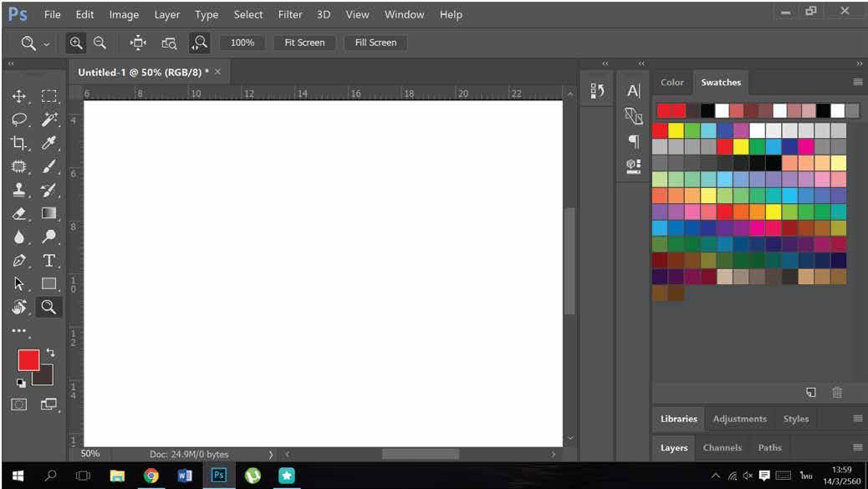Open the Paths tab
This screenshot has width=868, height=489.
tap(769, 447)
